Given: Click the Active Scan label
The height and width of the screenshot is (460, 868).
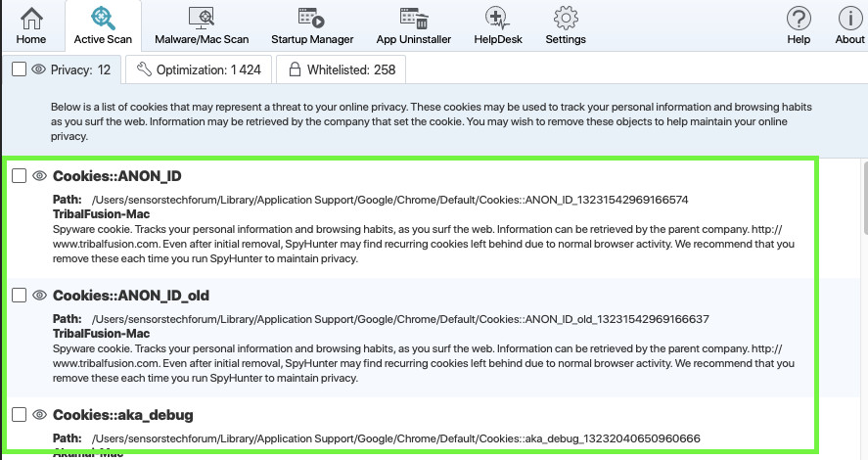Looking at the screenshot, I should point(103,39).
